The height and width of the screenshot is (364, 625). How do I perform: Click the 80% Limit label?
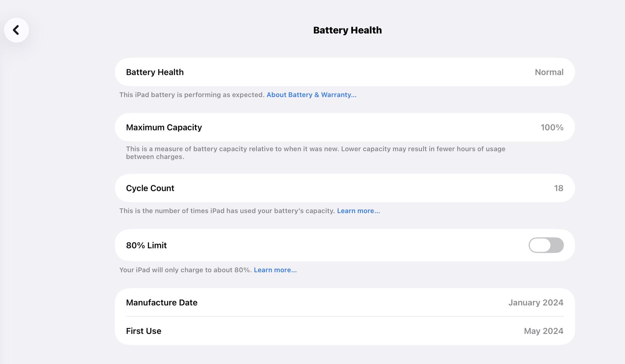tap(146, 245)
